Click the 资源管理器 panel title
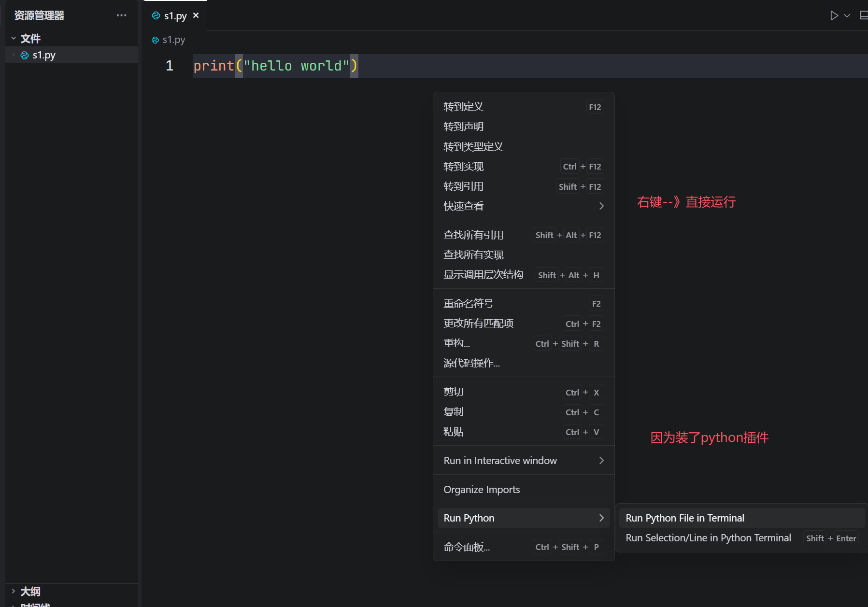Screen dimensions: 868x607 tap(39, 15)
